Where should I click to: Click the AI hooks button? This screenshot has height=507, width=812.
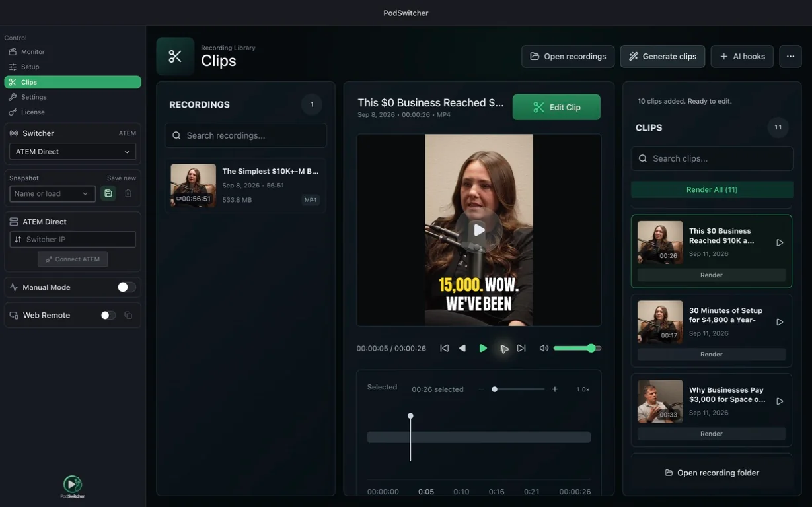[x=742, y=56]
